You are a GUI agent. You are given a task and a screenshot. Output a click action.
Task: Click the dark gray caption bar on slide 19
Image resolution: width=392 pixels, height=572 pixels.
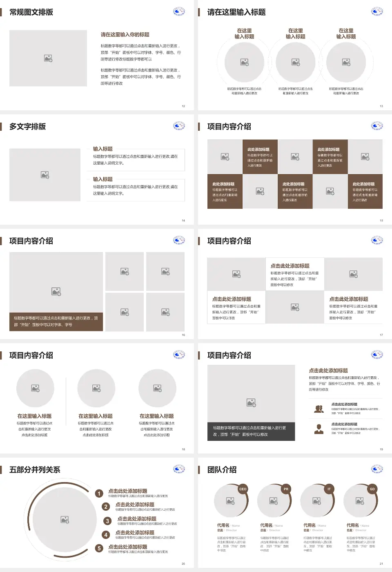(251, 431)
